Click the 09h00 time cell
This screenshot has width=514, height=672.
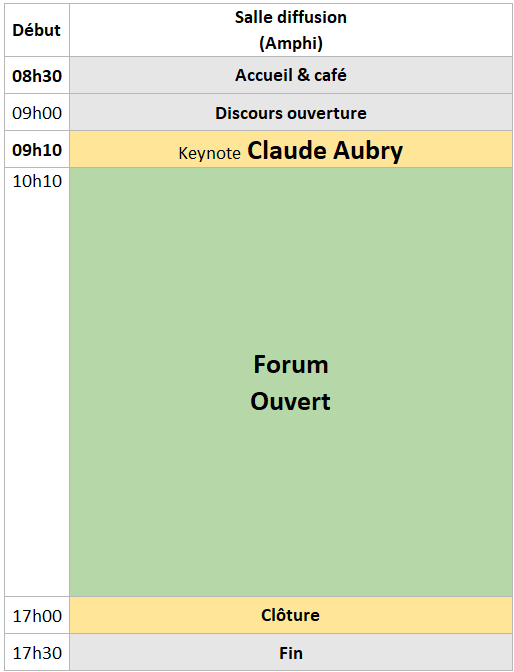(37, 113)
